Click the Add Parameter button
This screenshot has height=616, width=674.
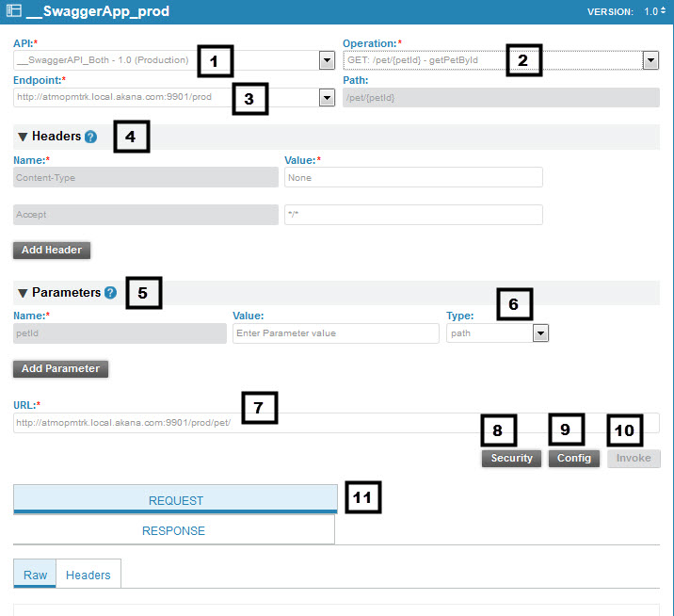(60, 368)
